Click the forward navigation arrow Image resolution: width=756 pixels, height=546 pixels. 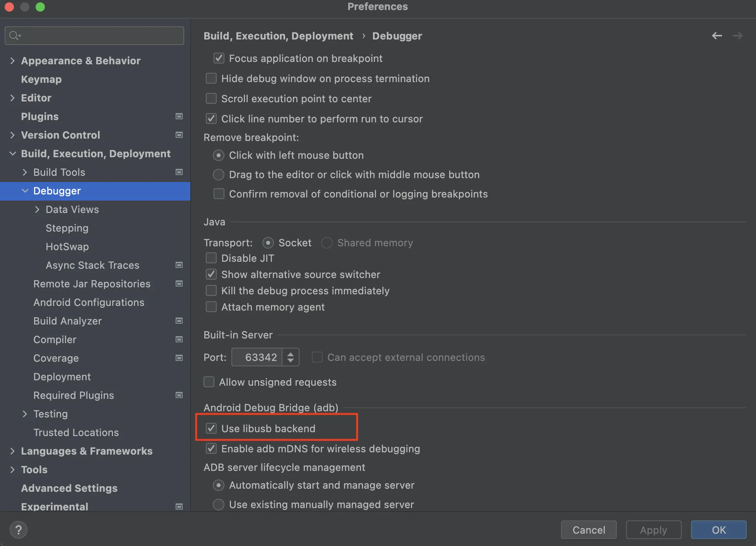coord(737,36)
